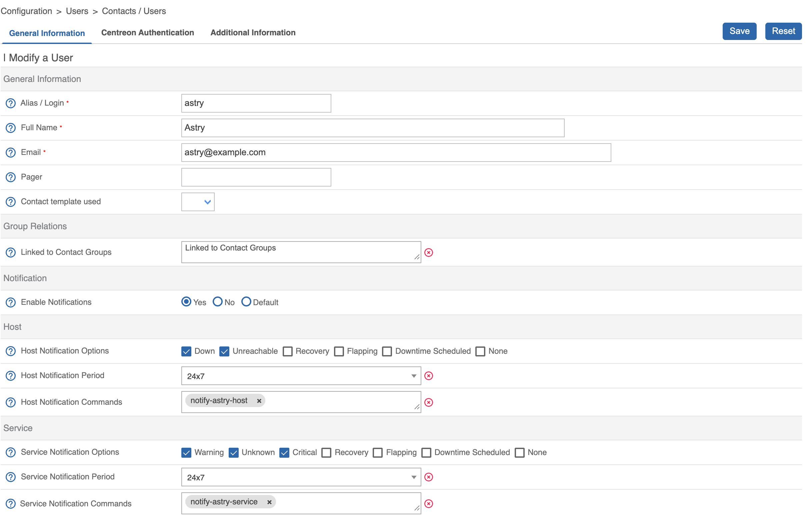Uncheck service Critical notification option
This screenshot has width=812, height=517.
tap(284, 452)
